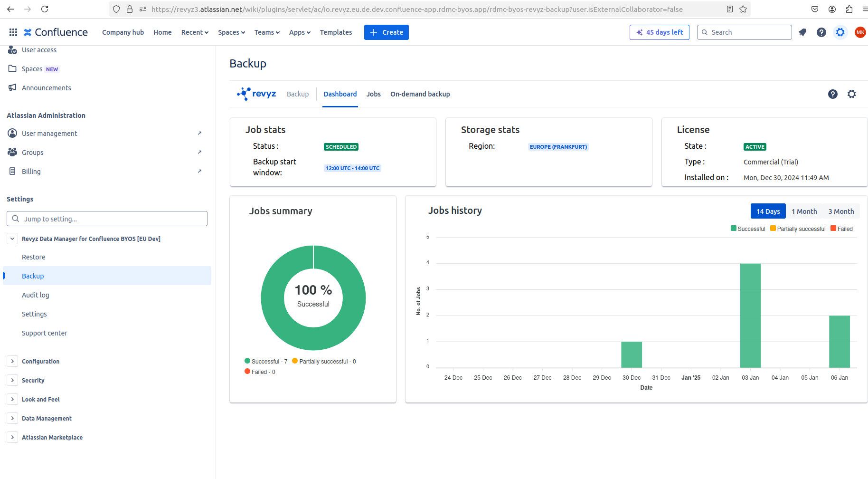The image size is (868, 479).
Task: Switch to the Jobs tab
Action: click(374, 94)
